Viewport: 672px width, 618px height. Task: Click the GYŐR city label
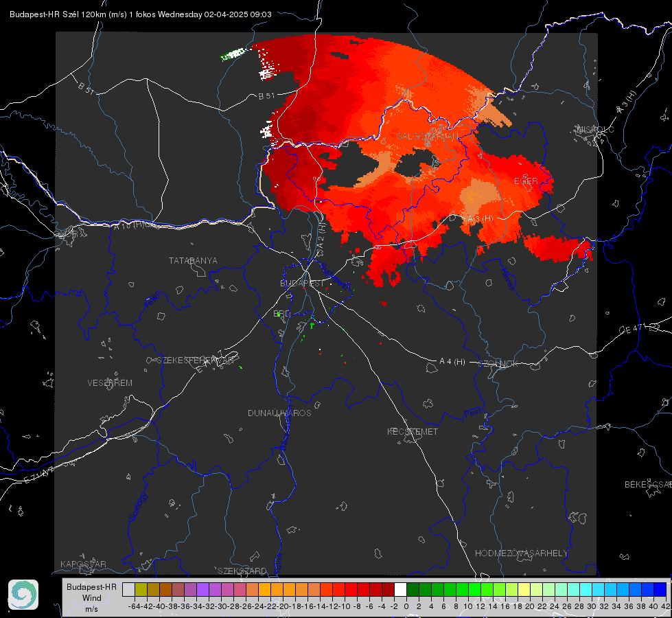point(67,234)
